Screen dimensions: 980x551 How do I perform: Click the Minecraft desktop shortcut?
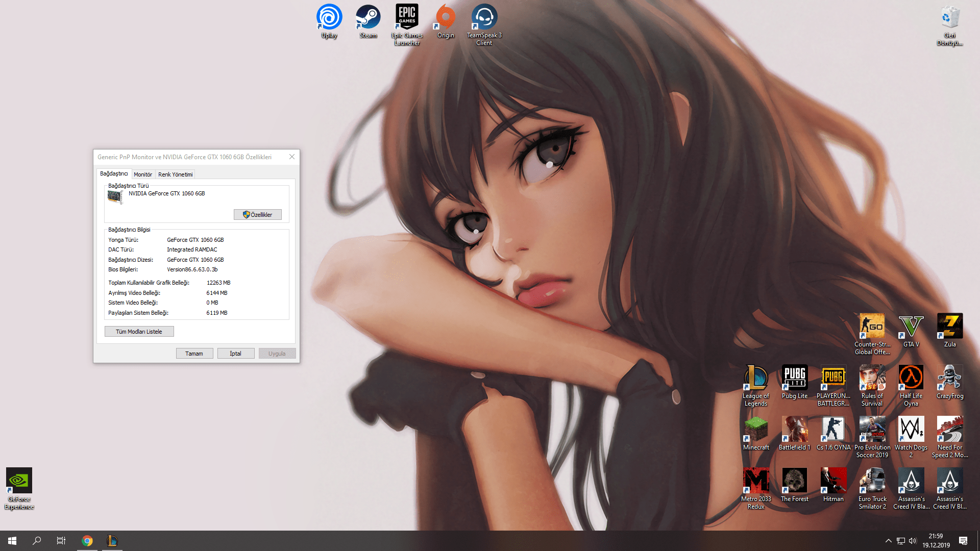pos(756,430)
